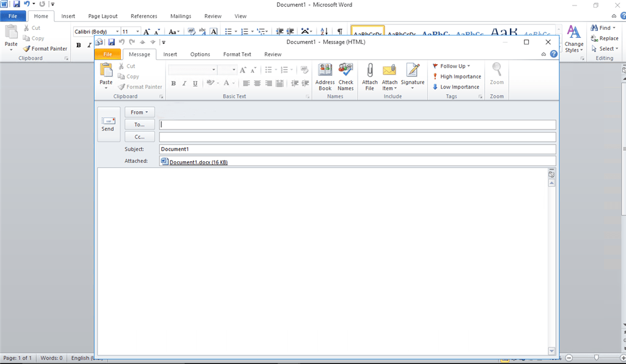This screenshot has height=364, width=626.
Task: Open the Signature dropdown
Action: 413,78
